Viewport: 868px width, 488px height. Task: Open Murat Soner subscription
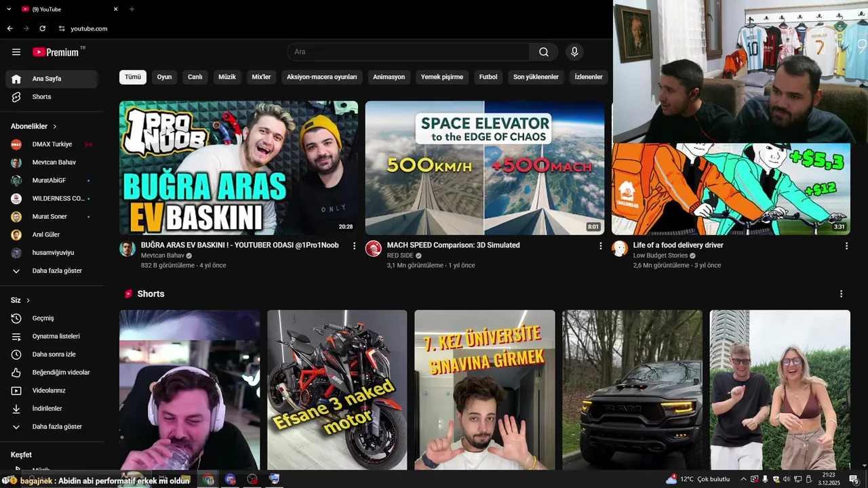[x=52, y=217]
